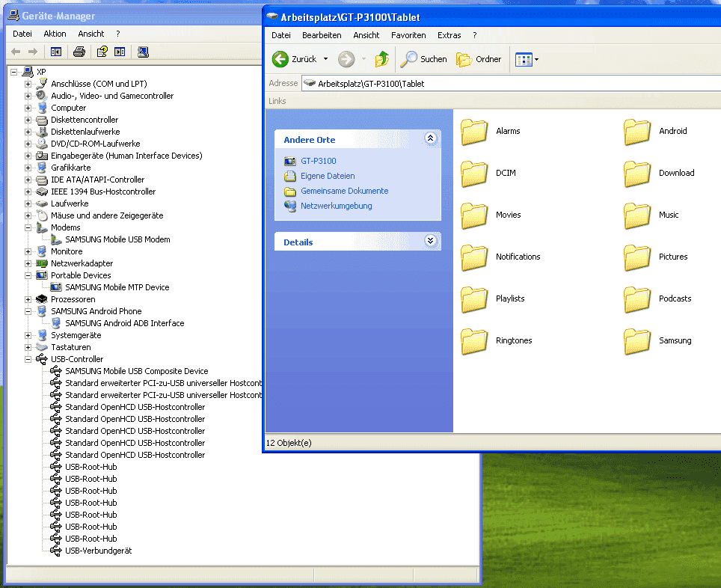Click the print icon in Geräte-Manager toolbar

pos(79,52)
